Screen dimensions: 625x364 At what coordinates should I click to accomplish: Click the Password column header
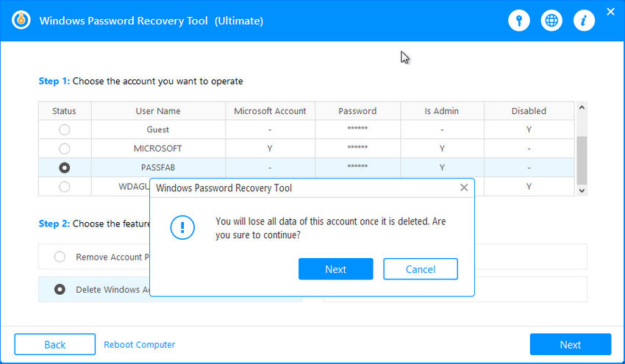click(x=357, y=111)
